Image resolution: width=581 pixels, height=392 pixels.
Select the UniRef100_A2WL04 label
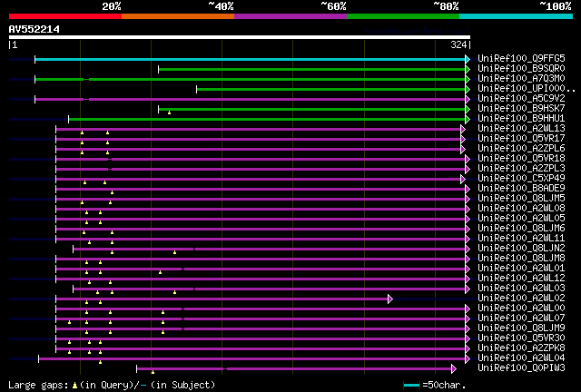521,358
